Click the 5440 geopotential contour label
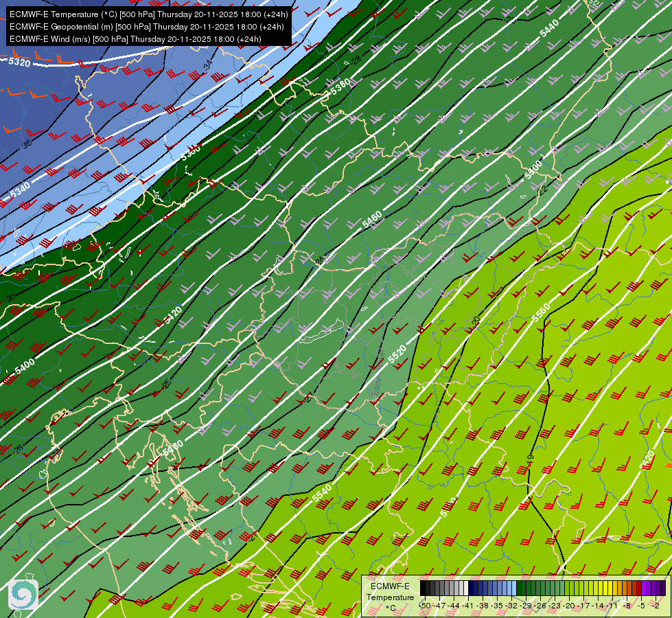 tap(549, 28)
